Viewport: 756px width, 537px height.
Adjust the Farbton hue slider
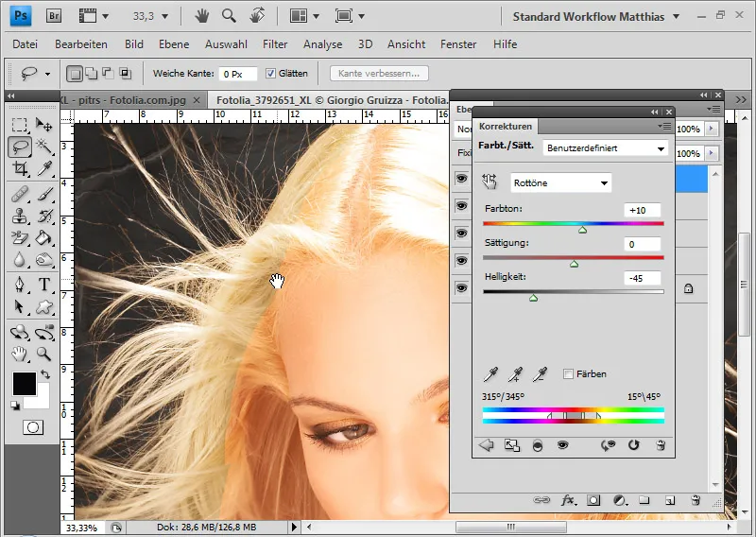pyautogui.click(x=582, y=230)
